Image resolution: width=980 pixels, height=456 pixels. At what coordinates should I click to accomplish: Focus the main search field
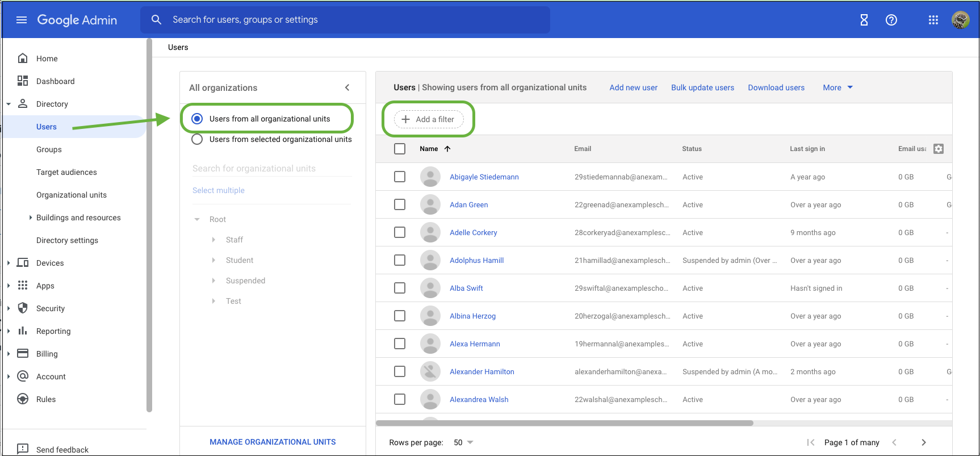345,20
